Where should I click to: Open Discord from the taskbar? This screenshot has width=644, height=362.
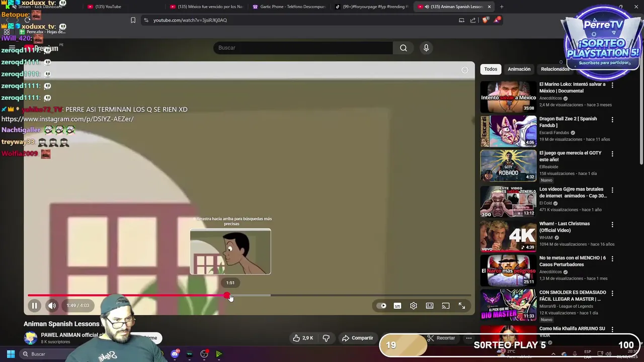175,354
